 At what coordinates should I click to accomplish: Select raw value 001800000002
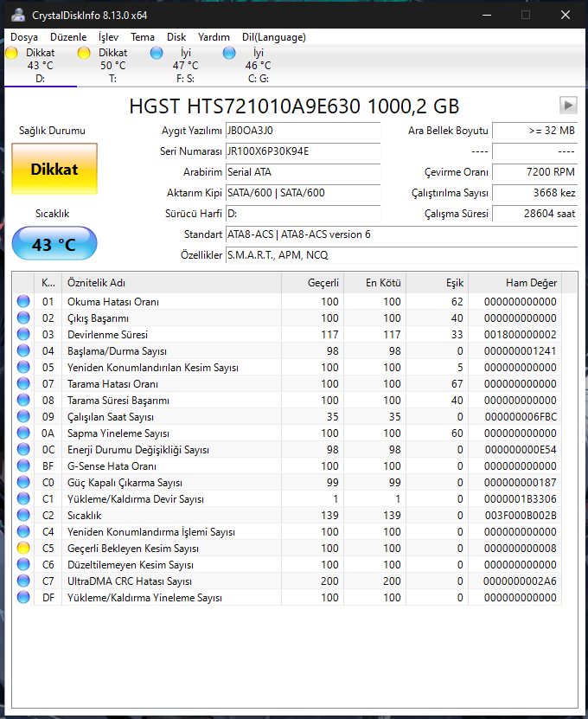click(521, 335)
